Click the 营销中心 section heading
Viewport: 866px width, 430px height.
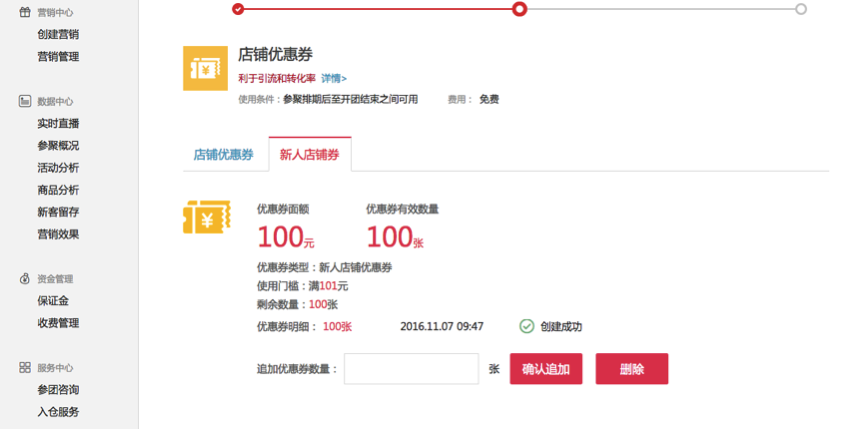(55, 12)
